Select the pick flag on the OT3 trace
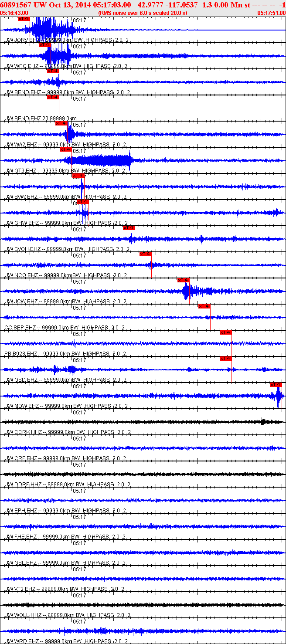286x644 pixels. (x=66, y=149)
